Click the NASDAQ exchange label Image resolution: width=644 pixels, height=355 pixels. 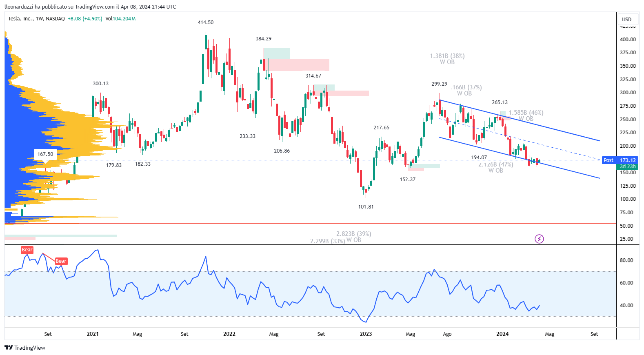point(55,19)
